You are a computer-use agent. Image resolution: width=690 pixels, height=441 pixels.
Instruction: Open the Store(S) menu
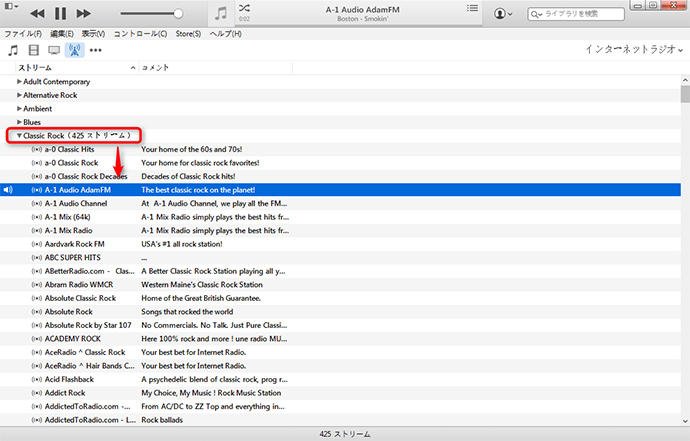pos(188,34)
